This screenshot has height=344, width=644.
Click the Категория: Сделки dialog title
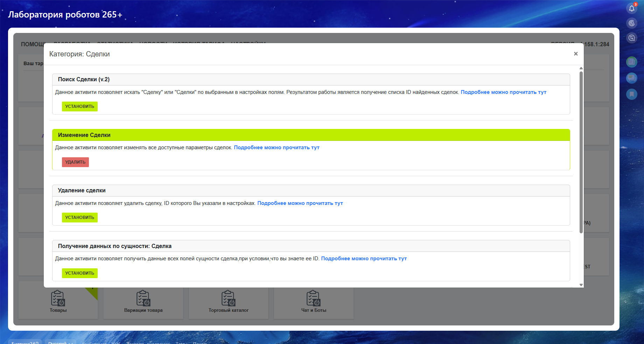click(x=79, y=54)
